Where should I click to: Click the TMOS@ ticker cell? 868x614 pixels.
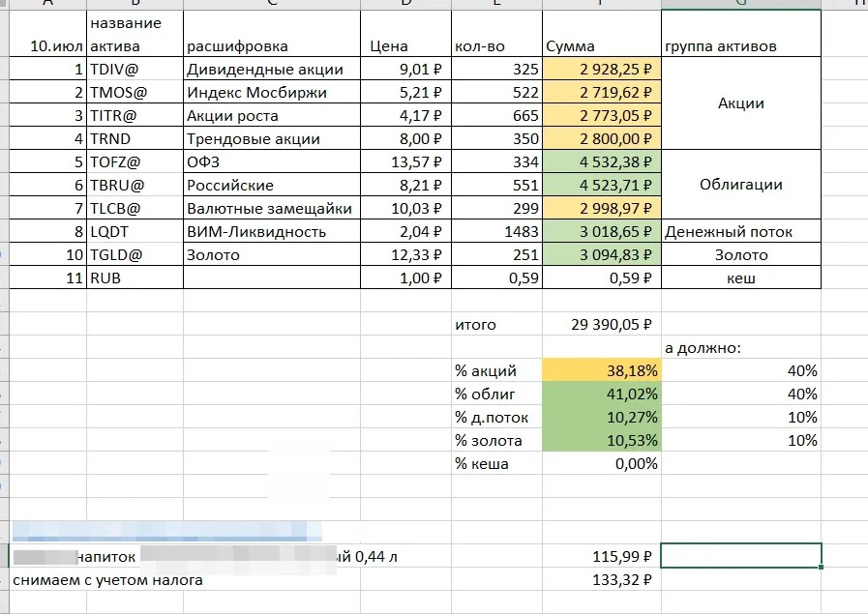[135, 92]
